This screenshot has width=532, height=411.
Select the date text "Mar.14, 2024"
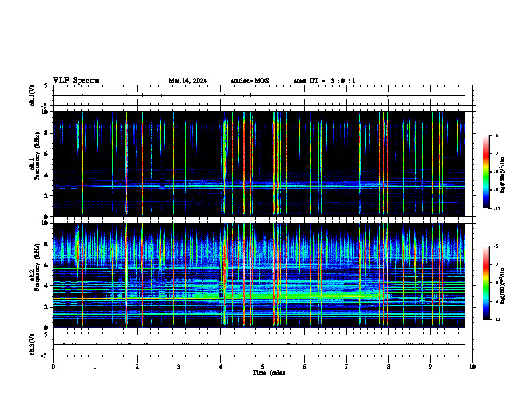click(187, 81)
